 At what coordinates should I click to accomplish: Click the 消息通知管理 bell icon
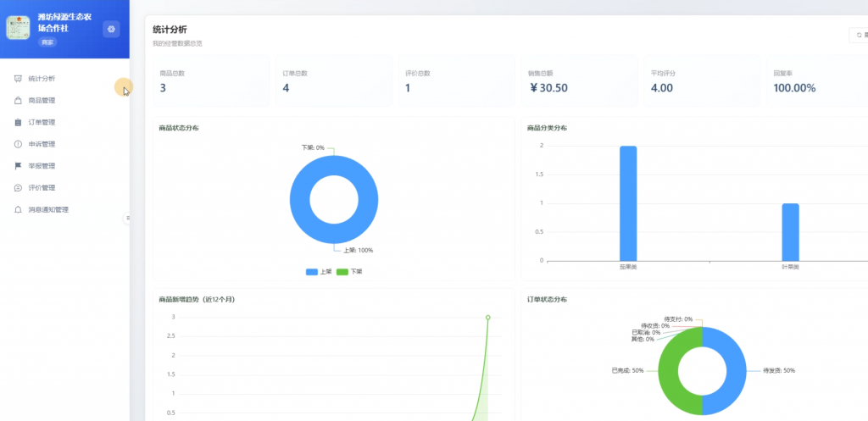(x=18, y=210)
